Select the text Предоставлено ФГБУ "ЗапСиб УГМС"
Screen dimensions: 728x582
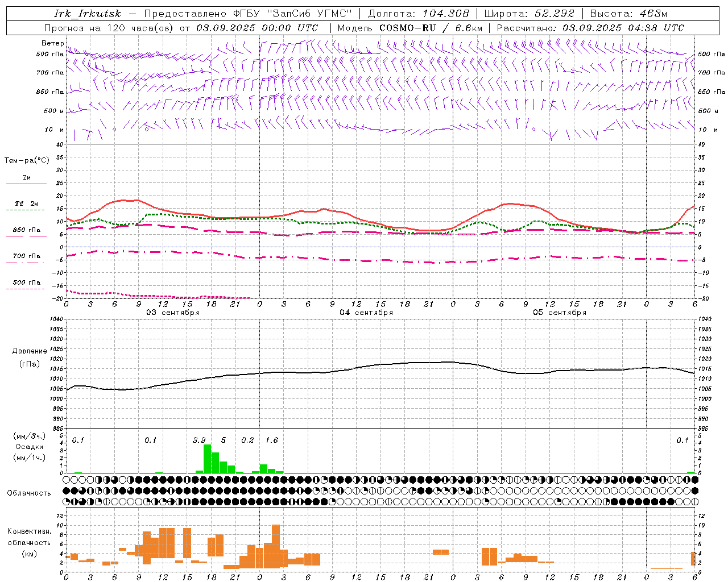point(248,14)
